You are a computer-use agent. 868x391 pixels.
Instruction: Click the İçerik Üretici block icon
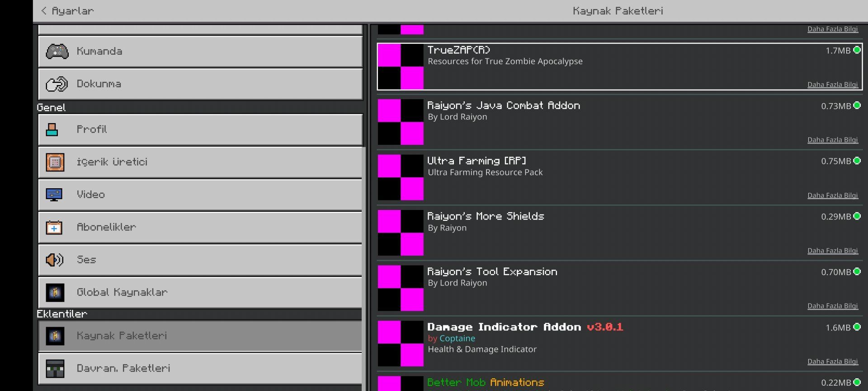pos(55,162)
